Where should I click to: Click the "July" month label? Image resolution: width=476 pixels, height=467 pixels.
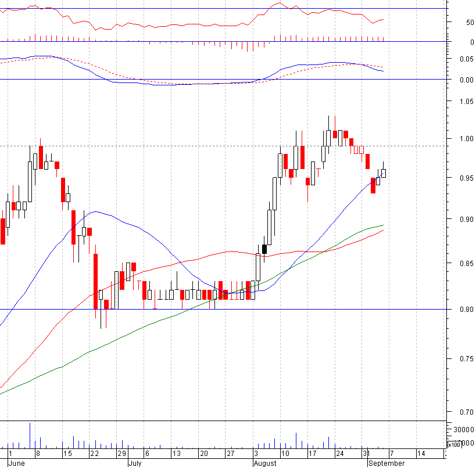(135, 463)
